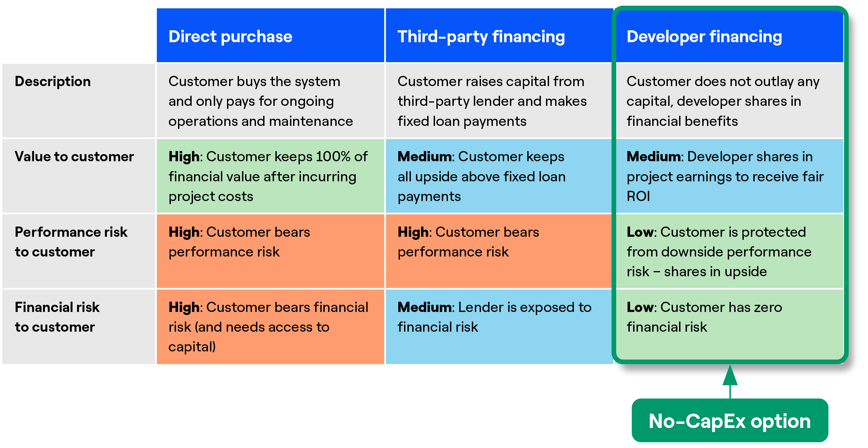Click orange High Customer bears financial risk cell
Screen dimensions: 868x448
coord(270,327)
